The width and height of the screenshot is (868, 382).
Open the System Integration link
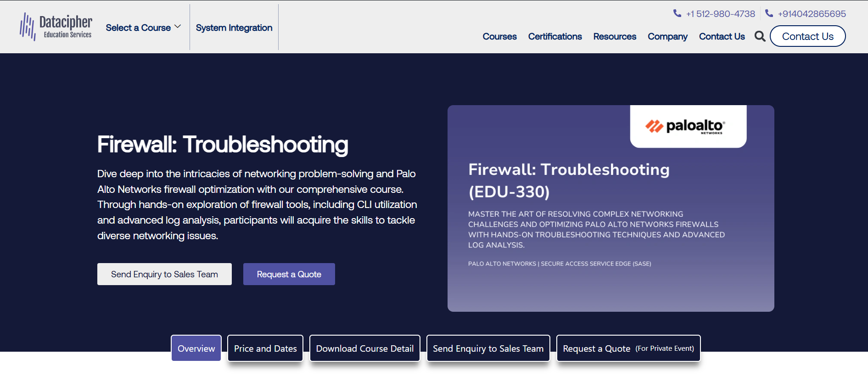(x=234, y=28)
